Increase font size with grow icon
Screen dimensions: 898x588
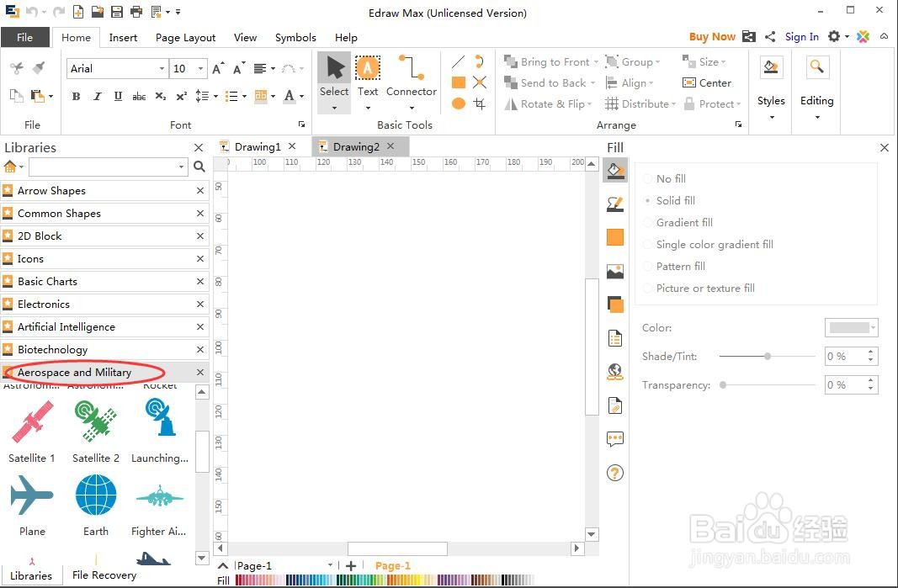coord(218,69)
